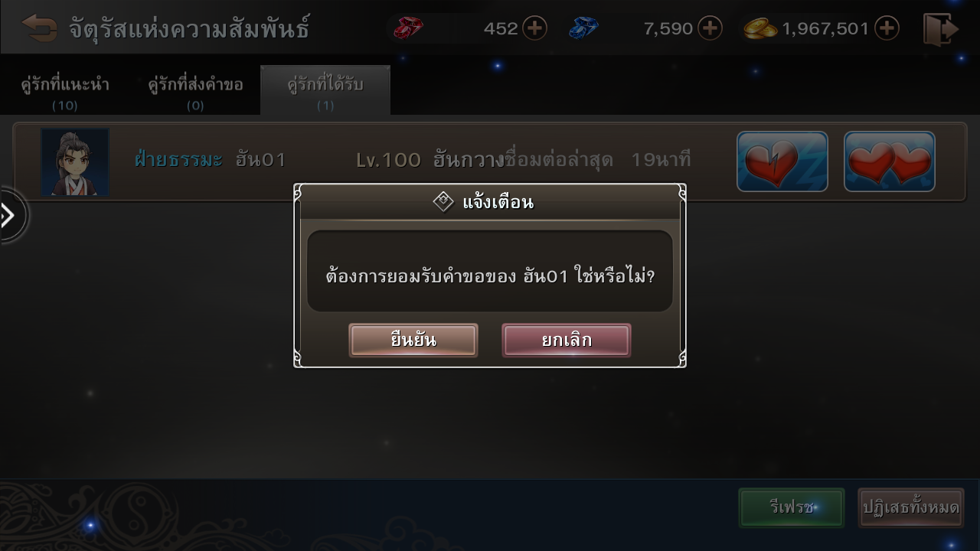Confirm with the ยืนยัน button

[413, 341]
